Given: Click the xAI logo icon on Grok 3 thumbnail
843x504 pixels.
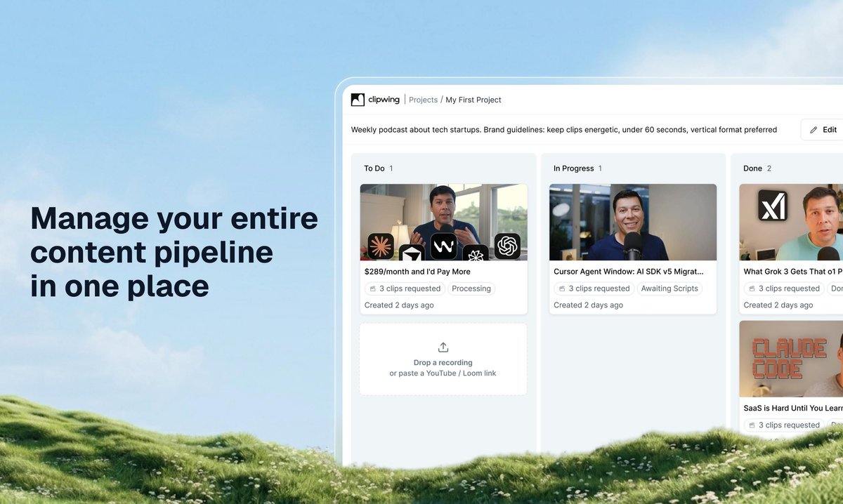Looking at the screenshot, I should [x=773, y=206].
